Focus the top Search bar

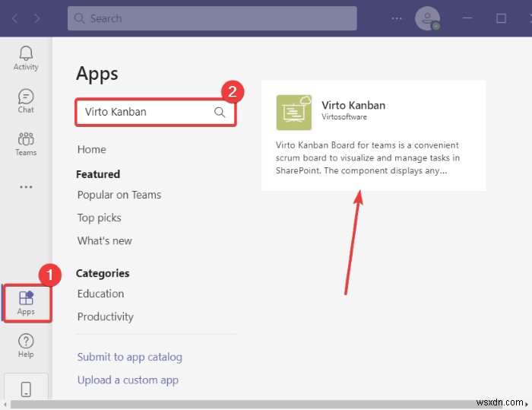tap(212, 18)
